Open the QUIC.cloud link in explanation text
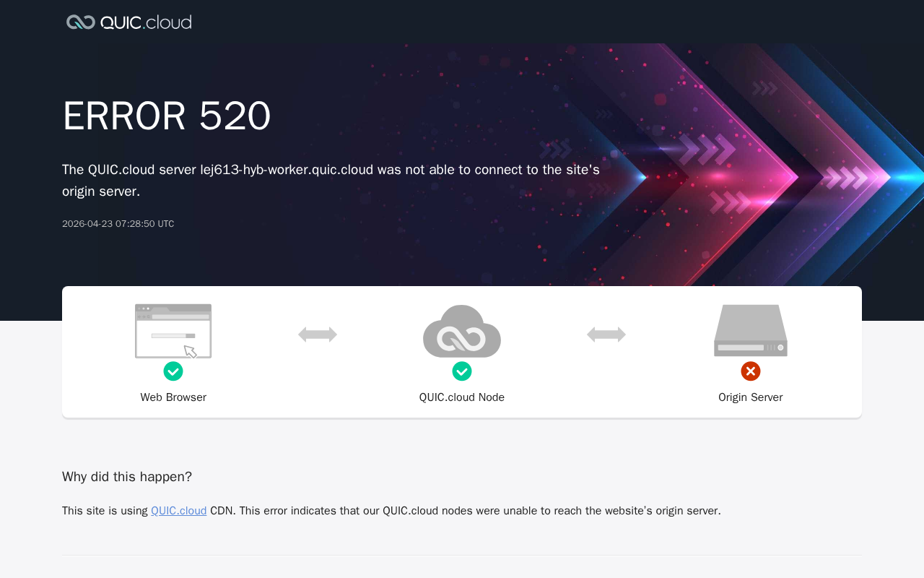924x578 pixels. (179, 511)
